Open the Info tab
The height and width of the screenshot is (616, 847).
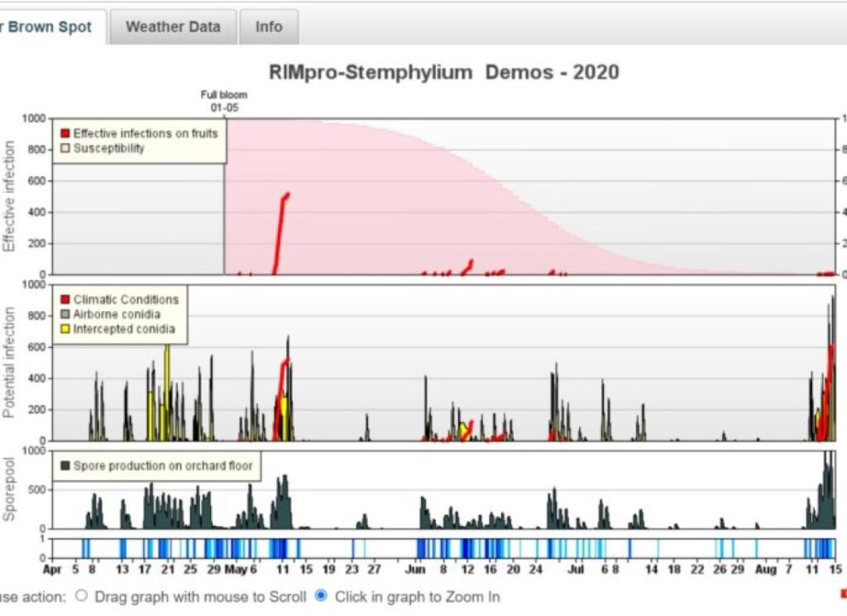click(269, 26)
